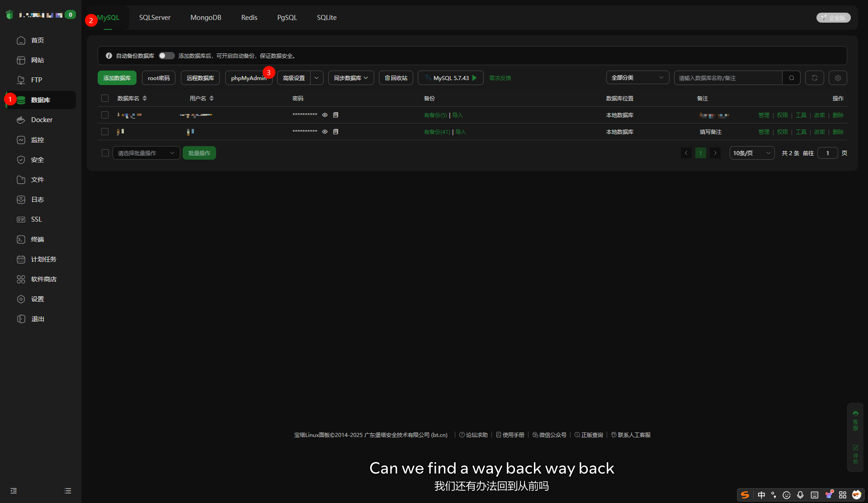Toggle 自动备份数据库 switch
Image resolution: width=868 pixels, height=503 pixels.
point(166,56)
